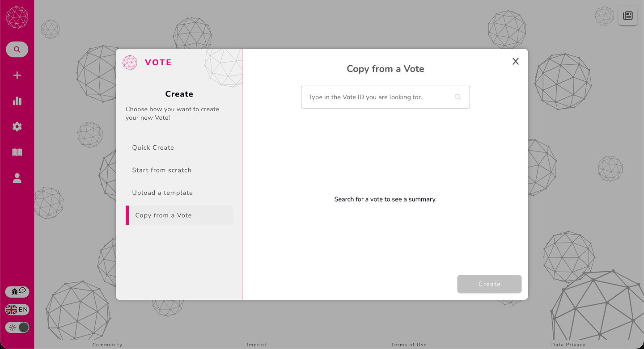This screenshot has width=644, height=349.
Task: Select Copy from a Vote option
Action: click(163, 215)
